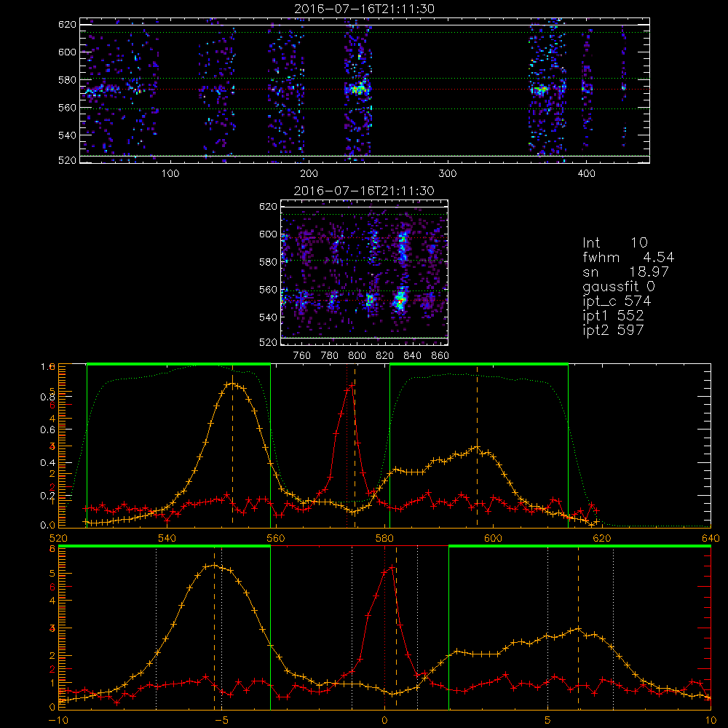Click x-axis label −10 on bottom profile plot
This screenshot has width=728, height=728.
pyautogui.click(x=58, y=720)
